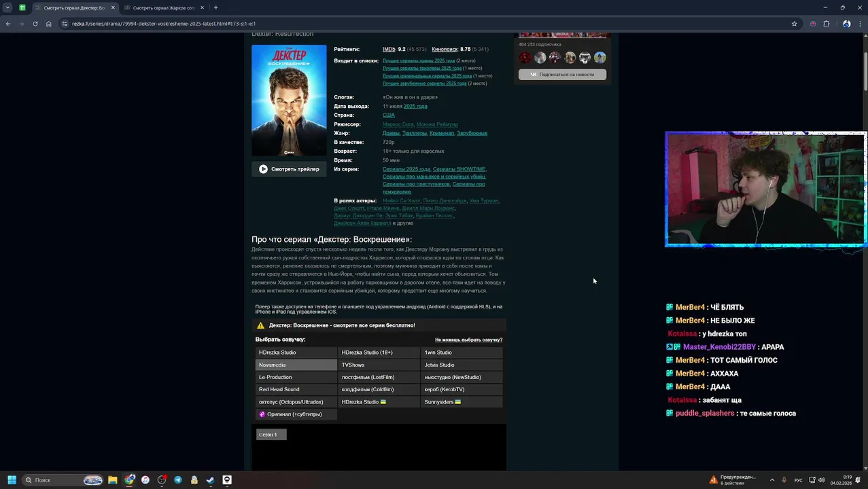Open the Сериалы SHOWTIME link
This screenshot has height=489, width=868.
[459, 169]
